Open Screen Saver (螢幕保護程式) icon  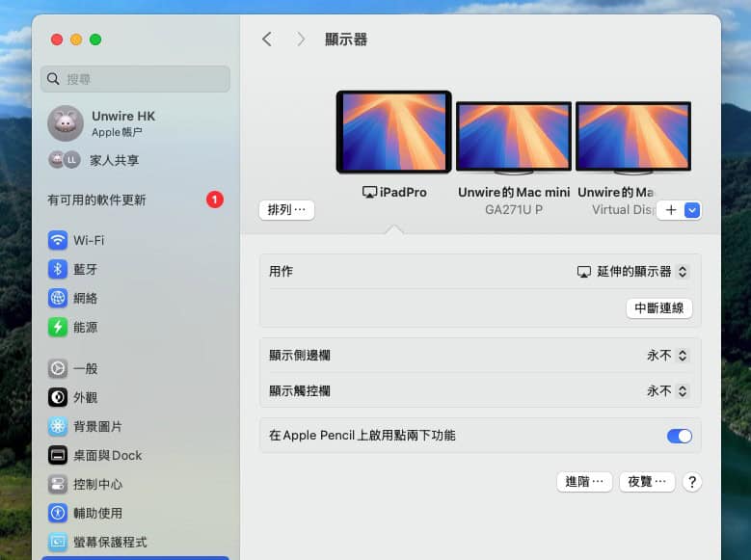pos(58,542)
